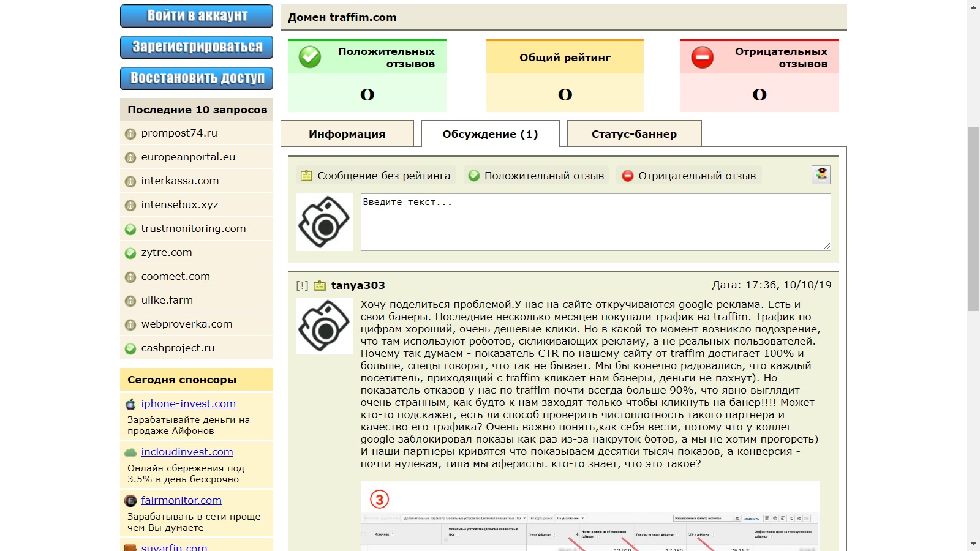Viewport: 980px width, 551px height.
Task: Click the round icon beside fairmonitor.com
Action: 130,501
